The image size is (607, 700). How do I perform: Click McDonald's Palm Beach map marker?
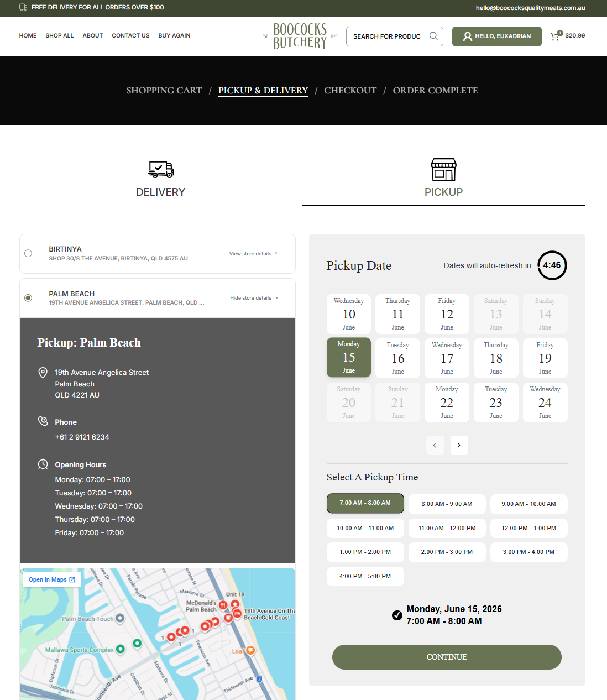(223, 605)
